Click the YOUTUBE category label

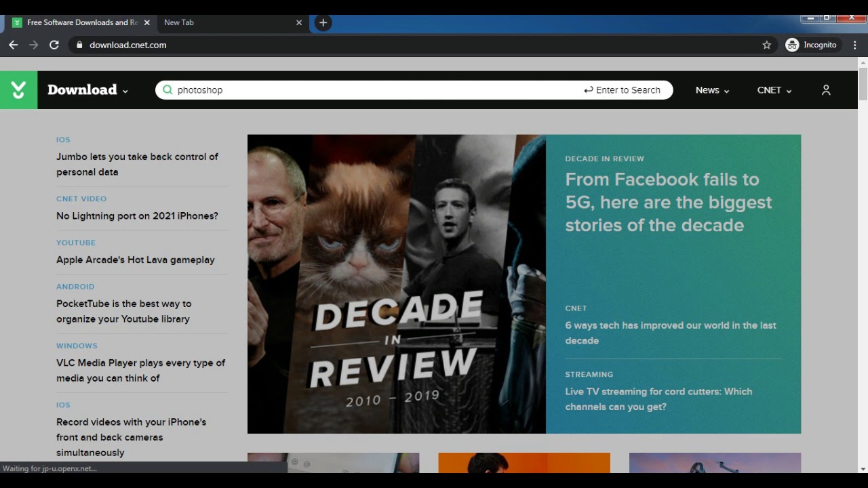point(76,243)
